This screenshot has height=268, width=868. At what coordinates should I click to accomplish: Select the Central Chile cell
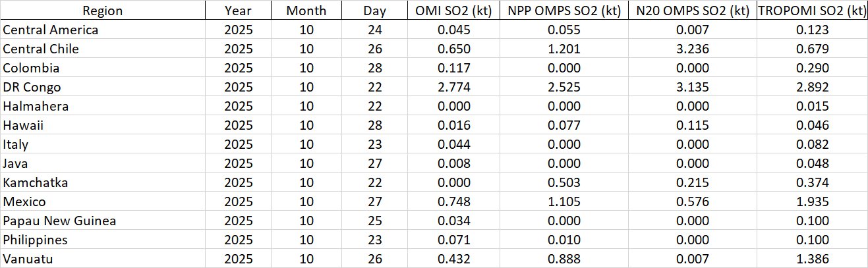(x=41, y=49)
